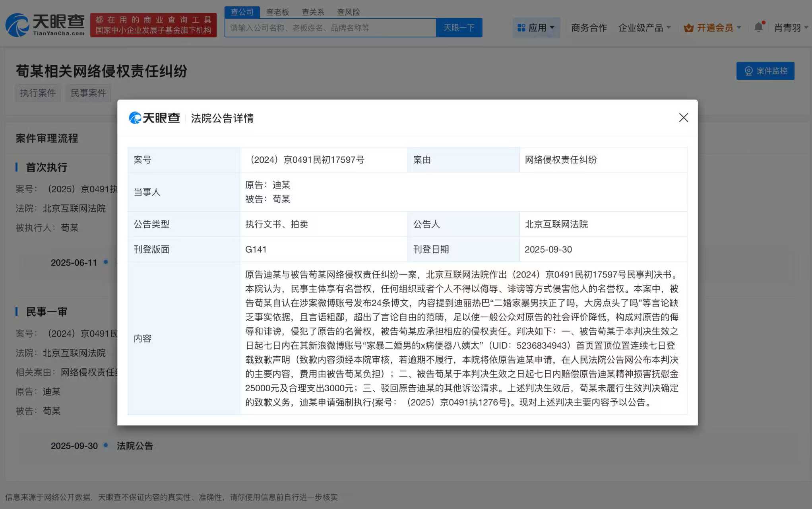This screenshot has height=509, width=812.
Task: Click inside the company search input field
Action: click(330, 27)
